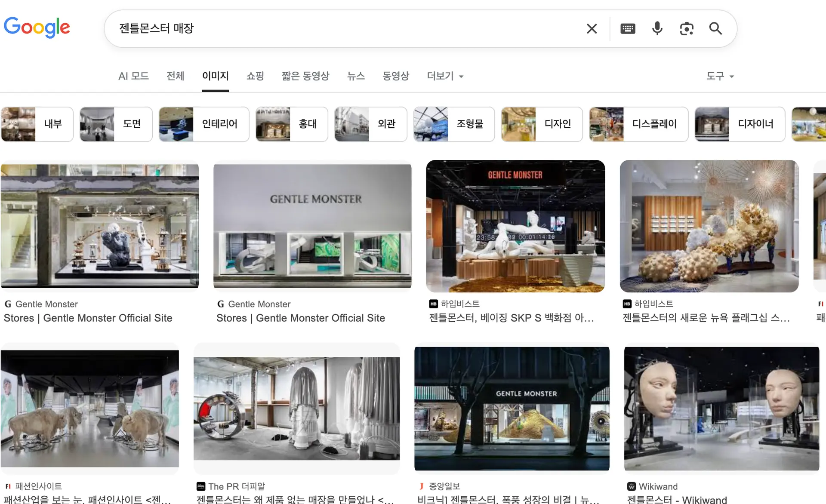826x504 pixels.
Task: Select the 조형물 filter chip
Action: 454,124
